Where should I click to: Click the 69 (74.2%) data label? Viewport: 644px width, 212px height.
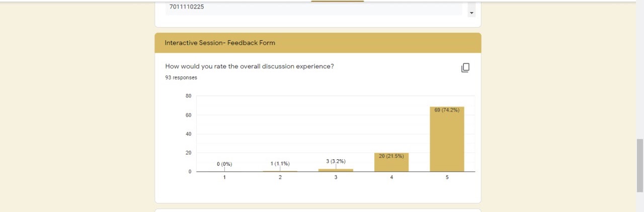447,110
